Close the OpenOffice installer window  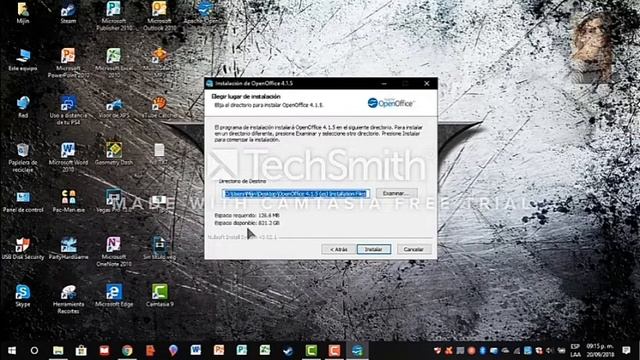[427, 83]
